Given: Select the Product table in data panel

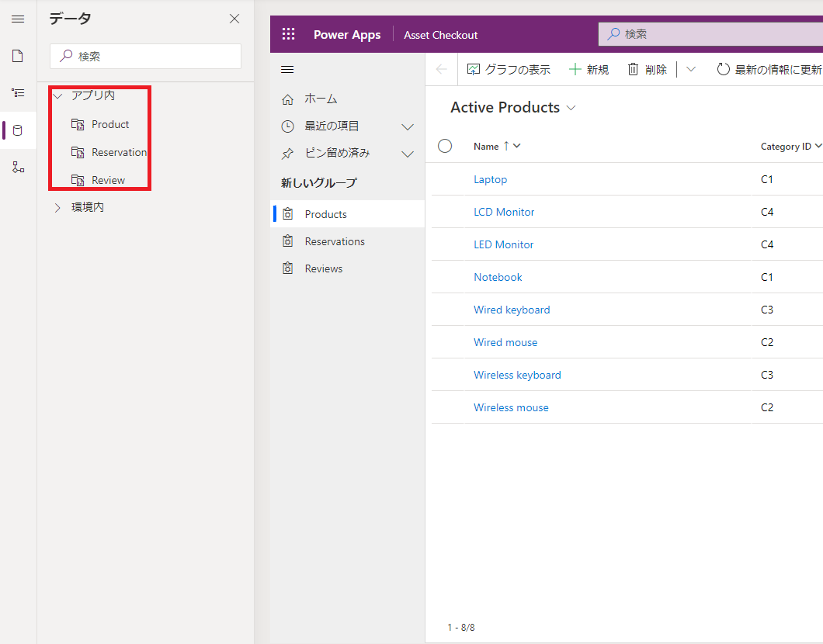Looking at the screenshot, I should coord(110,124).
